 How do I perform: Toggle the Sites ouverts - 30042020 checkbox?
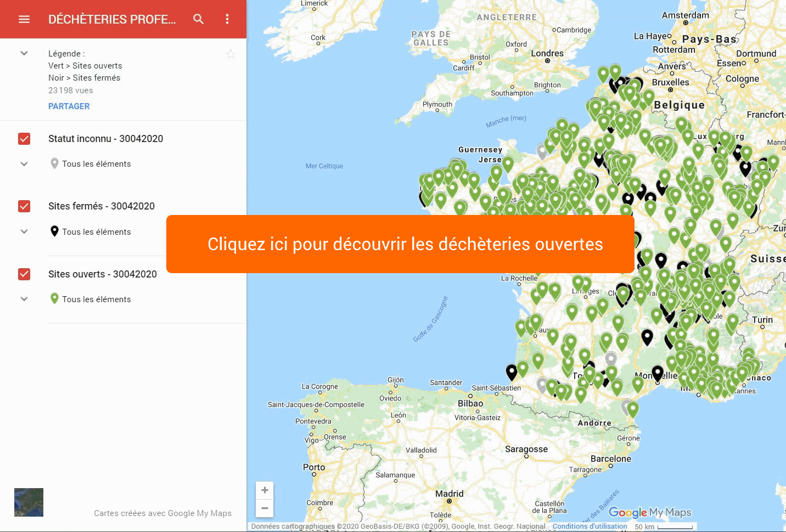(x=24, y=274)
